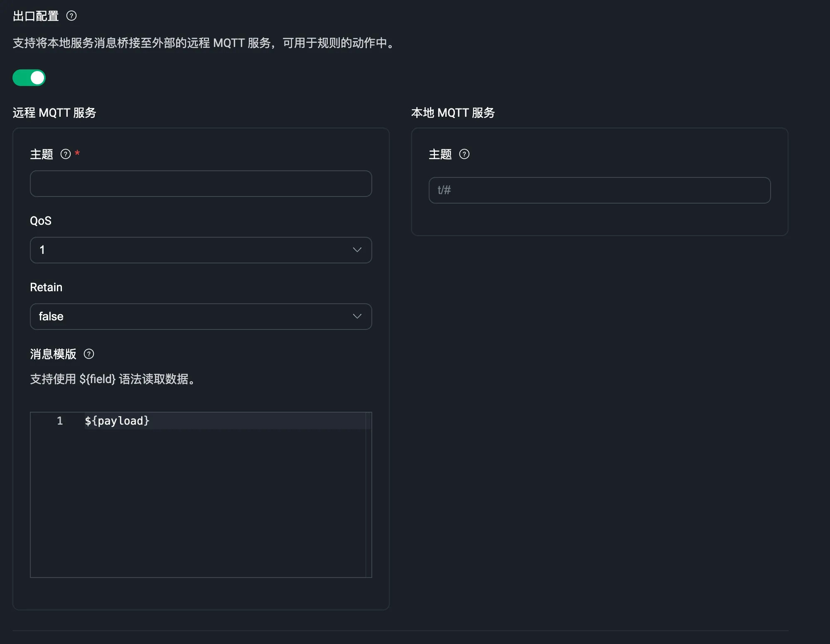The height and width of the screenshot is (644, 830).
Task: Disable the egress configuration toggle switch
Action: pos(29,78)
